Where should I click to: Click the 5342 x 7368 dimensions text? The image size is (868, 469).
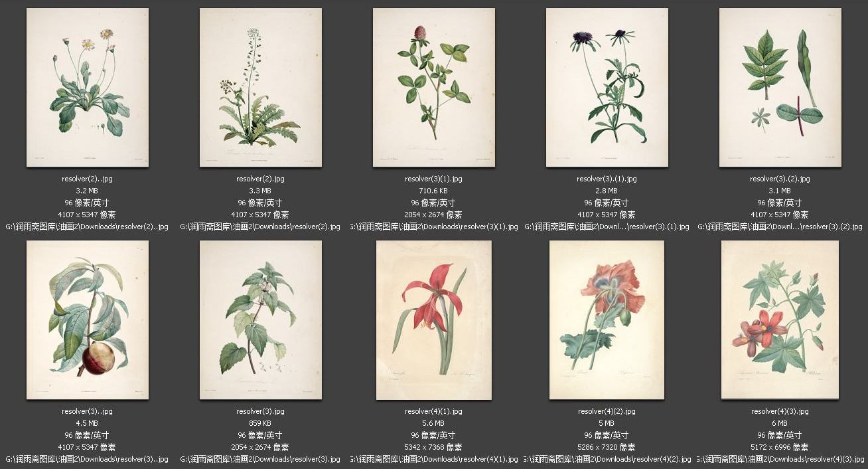point(434,447)
